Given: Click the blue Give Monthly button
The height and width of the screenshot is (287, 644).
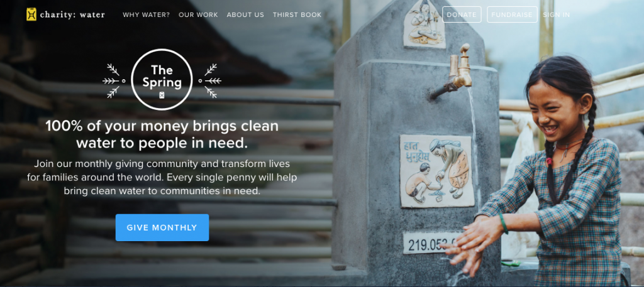Looking at the screenshot, I should 162,227.
